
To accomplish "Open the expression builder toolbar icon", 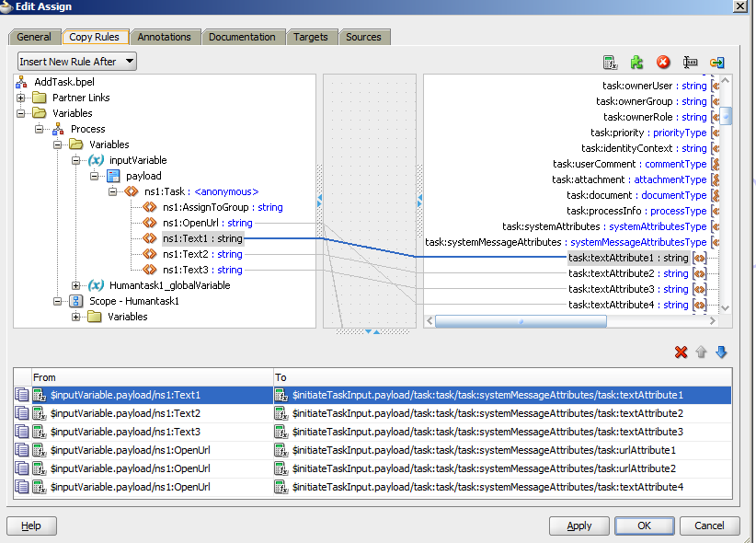I will coord(610,63).
